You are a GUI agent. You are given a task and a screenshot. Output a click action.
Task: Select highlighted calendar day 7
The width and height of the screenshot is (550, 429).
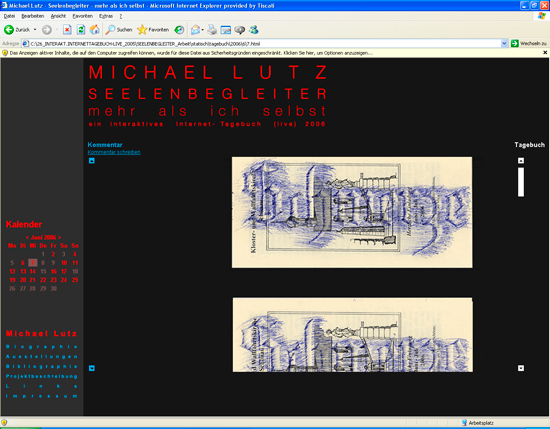pos(33,263)
